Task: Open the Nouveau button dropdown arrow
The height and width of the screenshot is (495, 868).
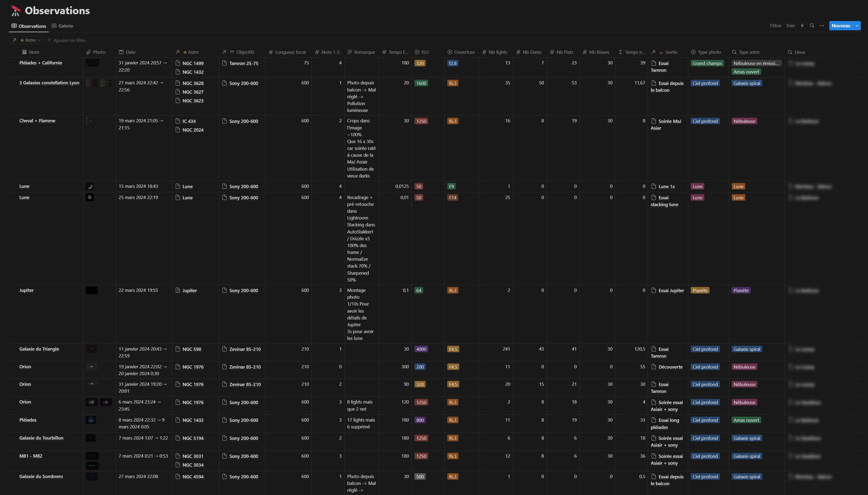Action: (857, 26)
